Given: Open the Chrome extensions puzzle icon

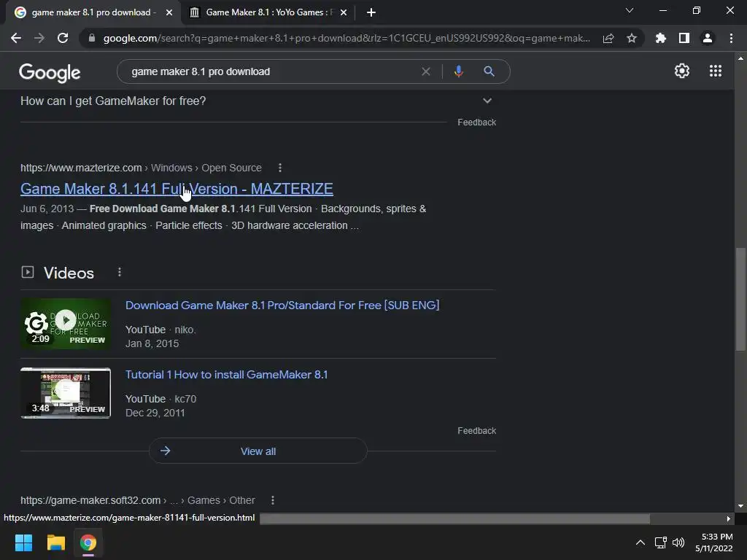Looking at the screenshot, I should (661, 38).
